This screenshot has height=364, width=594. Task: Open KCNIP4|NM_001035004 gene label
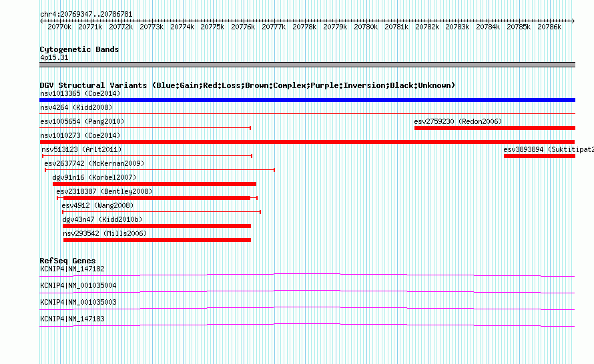pyautogui.click(x=78, y=286)
